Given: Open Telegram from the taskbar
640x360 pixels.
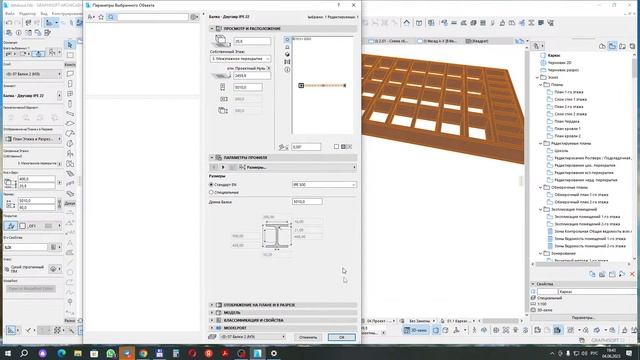Looking at the screenshot, I should tap(127, 353).
